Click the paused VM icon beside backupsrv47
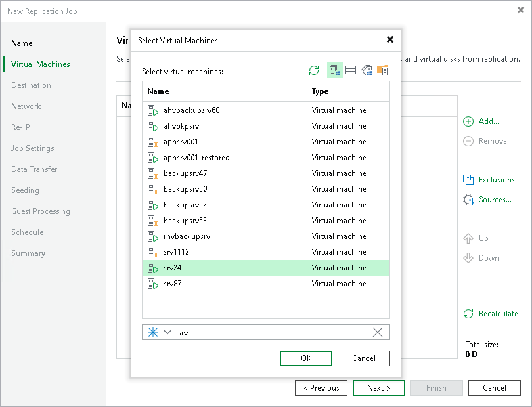Viewport: 532px width, 407px height. [153, 173]
